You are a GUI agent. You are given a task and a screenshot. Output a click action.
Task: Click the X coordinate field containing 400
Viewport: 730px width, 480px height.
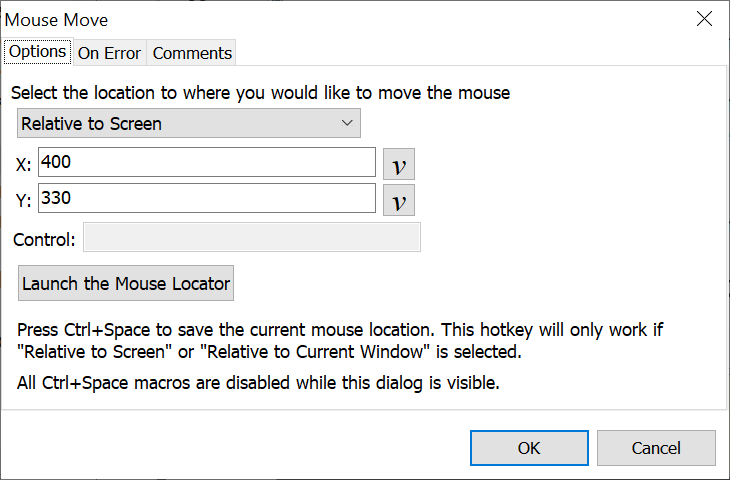207,162
